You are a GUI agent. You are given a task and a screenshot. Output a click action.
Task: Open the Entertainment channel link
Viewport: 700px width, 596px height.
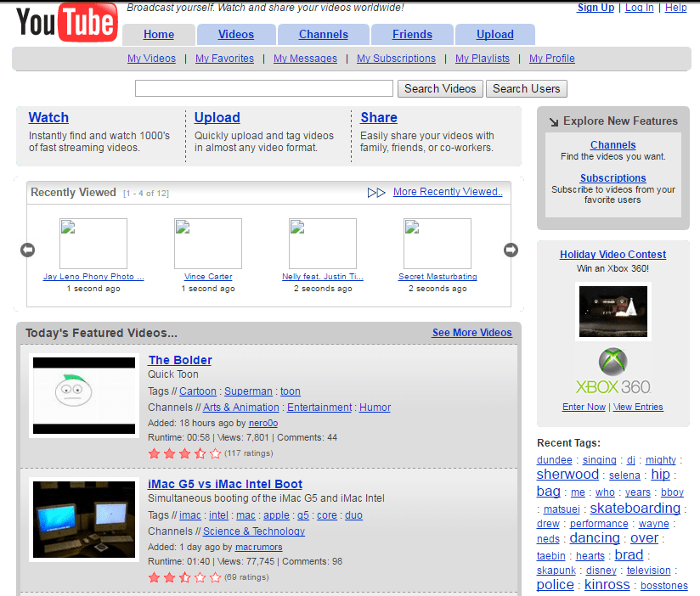319,408
